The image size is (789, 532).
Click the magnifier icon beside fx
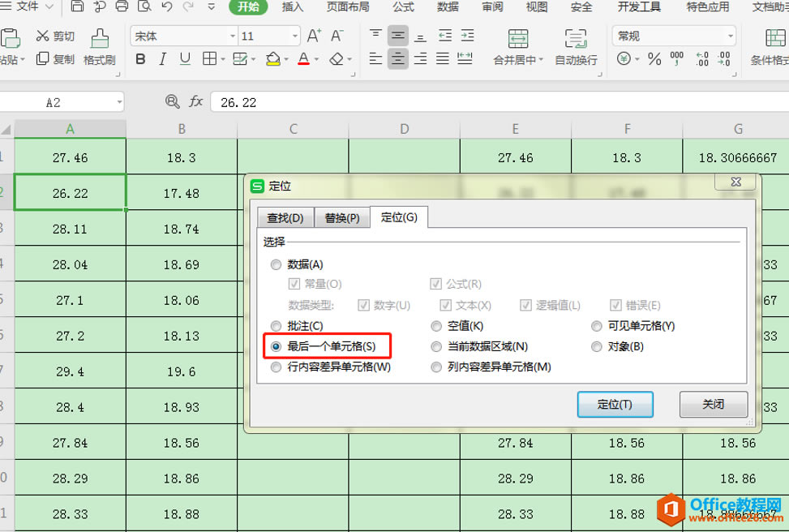click(172, 101)
